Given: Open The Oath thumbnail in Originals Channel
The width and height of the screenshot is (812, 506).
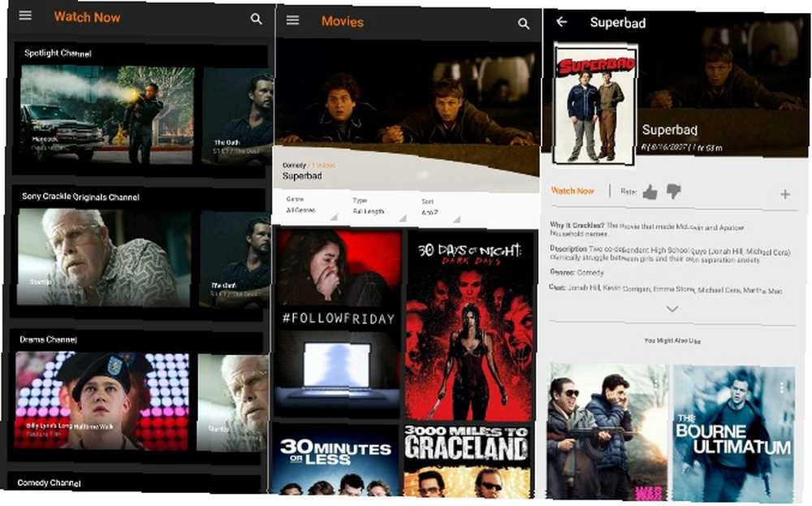Looking at the screenshot, I should coord(235,259).
